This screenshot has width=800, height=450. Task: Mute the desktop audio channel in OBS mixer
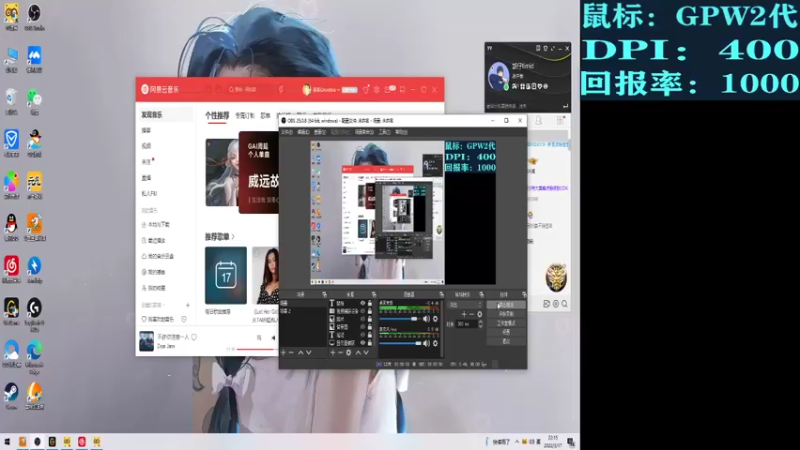[426, 319]
